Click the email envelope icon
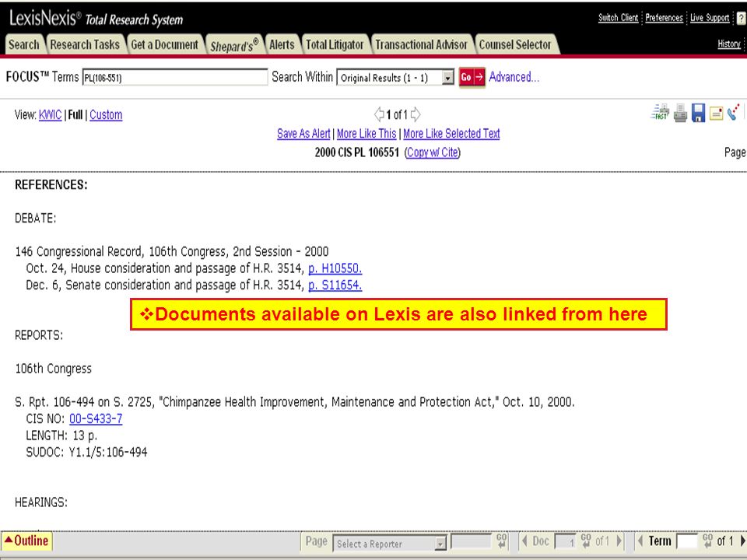This screenshot has height=560, width=747. point(716,114)
